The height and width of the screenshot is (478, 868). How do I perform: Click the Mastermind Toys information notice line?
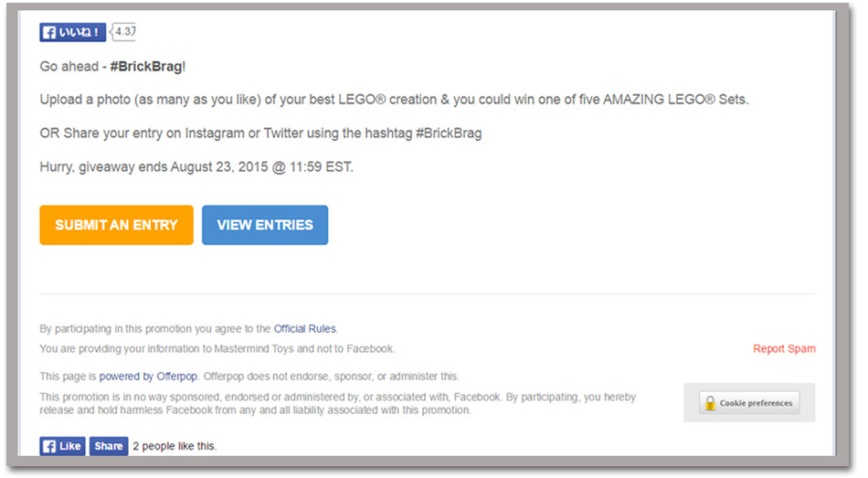(217, 348)
